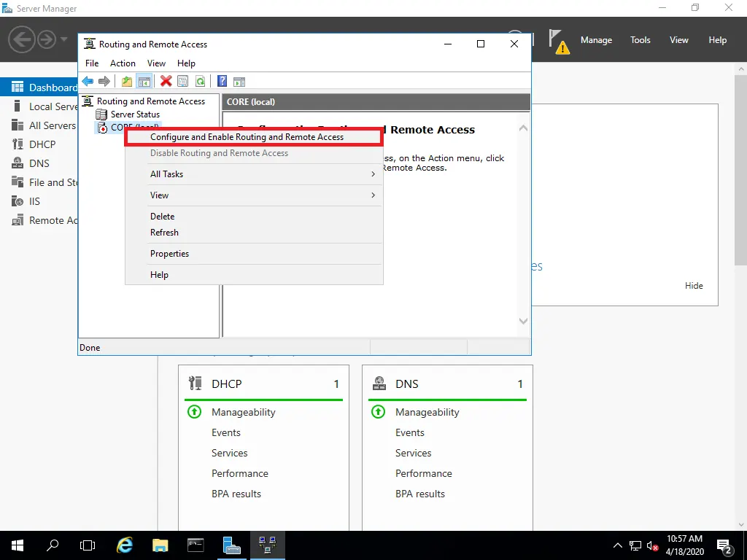Open the View menu in RRAS menu bar
The height and width of the screenshot is (560, 747).
point(156,63)
